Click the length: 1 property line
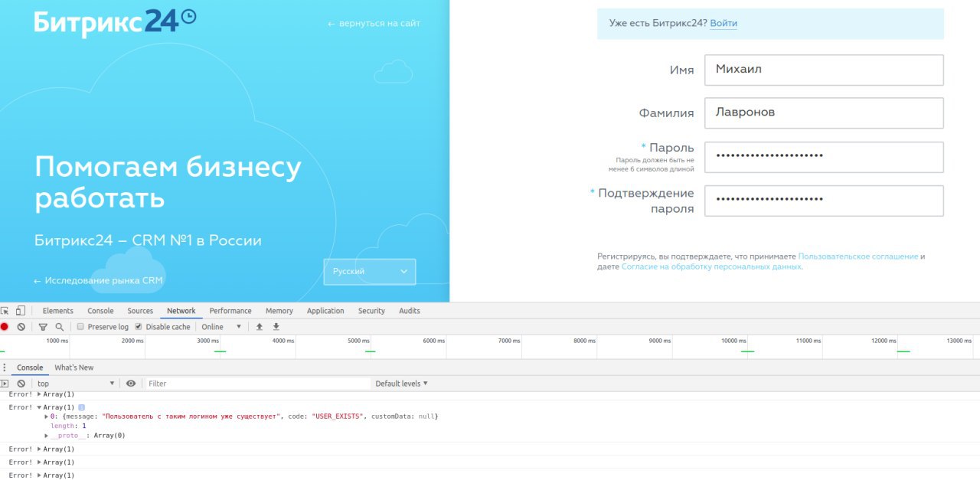 (x=69, y=426)
